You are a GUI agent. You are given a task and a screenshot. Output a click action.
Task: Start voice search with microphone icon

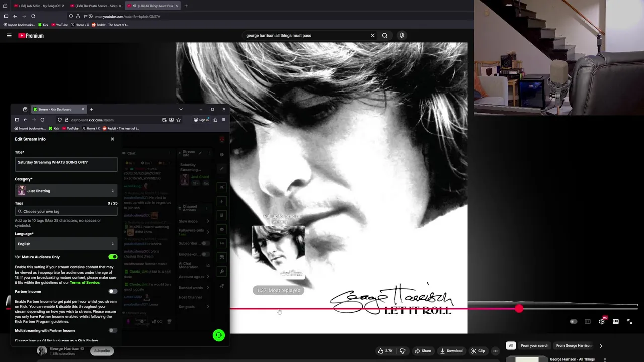[401, 36]
